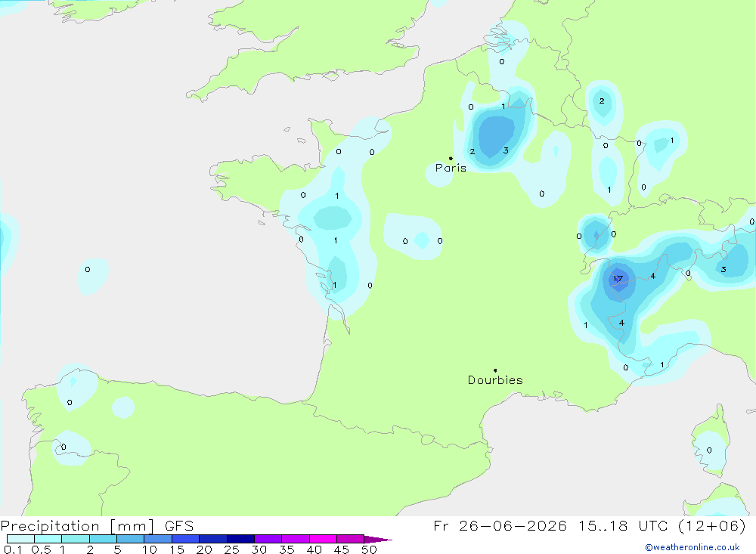756x554 pixels.
Task: Pick the 10–15 mm legend swatch
Action: click(158, 539)
